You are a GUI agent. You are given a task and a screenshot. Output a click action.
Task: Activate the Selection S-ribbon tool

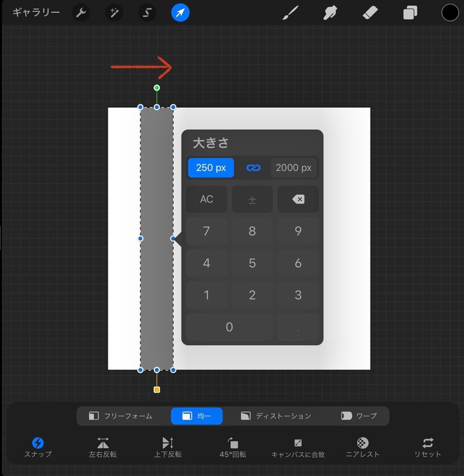(x=147, y=13)
